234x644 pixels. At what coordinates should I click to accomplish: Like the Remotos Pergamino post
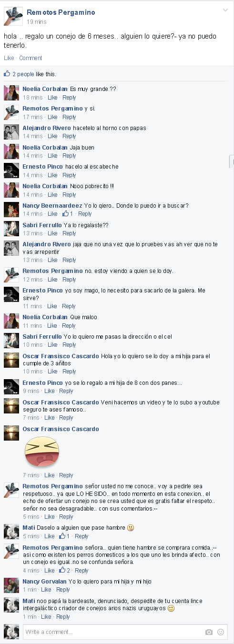[9, 58]
